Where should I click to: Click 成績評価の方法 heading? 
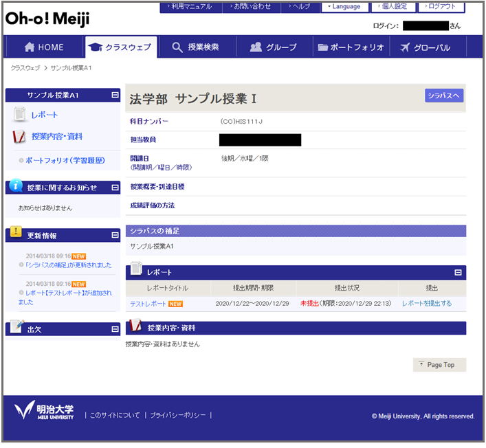coord(152,205)
